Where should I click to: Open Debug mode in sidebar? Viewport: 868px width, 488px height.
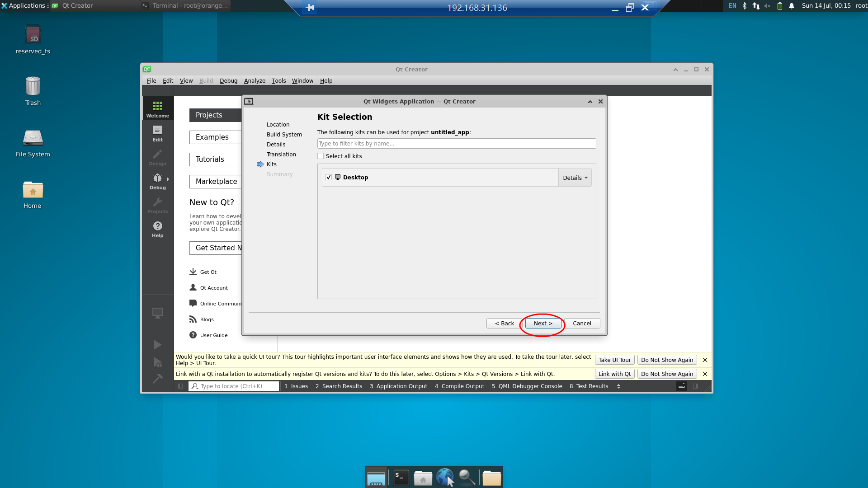[x=157, y=181]
